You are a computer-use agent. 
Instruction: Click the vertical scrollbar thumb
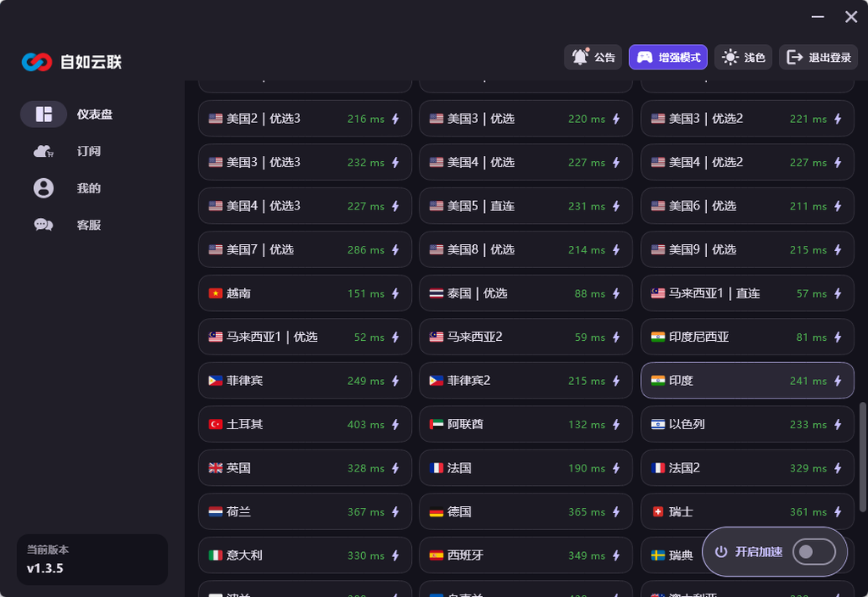click(x=862, y=457)
